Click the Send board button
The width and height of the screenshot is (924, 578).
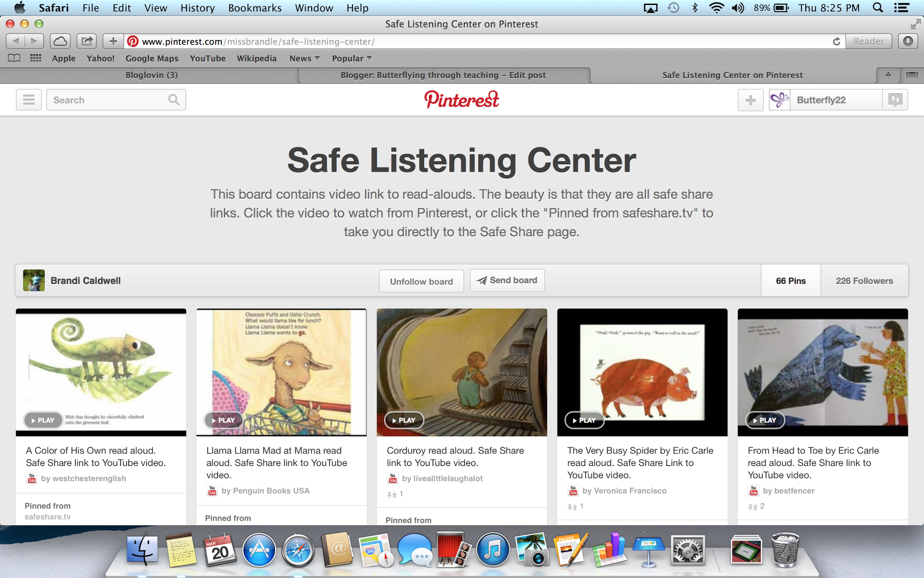507,280
